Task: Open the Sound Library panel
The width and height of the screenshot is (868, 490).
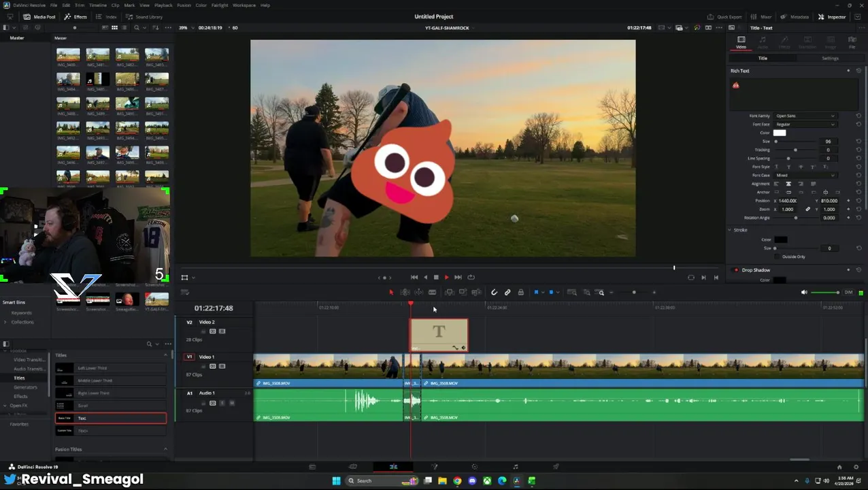Action: [144, 16]
